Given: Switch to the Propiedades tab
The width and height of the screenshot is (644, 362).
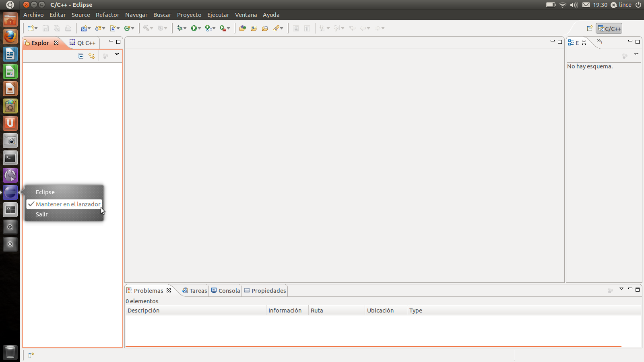Looking at the screenshot, I should 265,290.
